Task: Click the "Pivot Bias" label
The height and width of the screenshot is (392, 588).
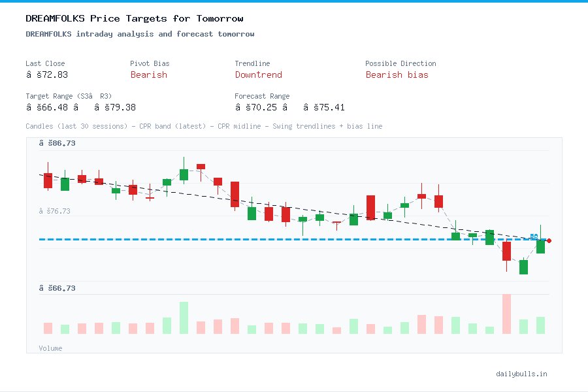Action: [150, 63]
